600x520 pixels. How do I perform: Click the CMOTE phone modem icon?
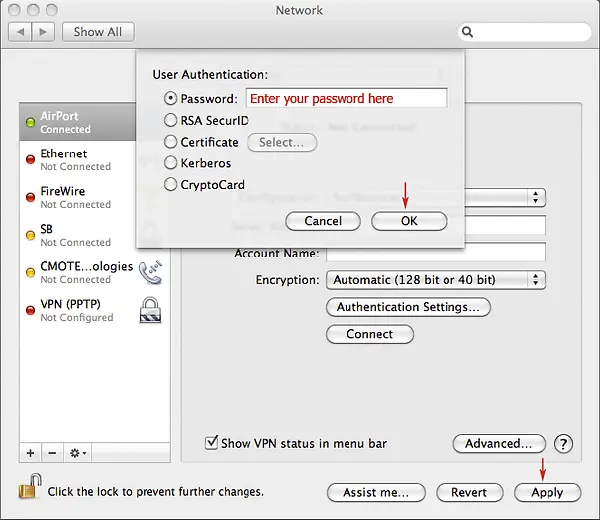pyautogui.click(x=150, y=272)
